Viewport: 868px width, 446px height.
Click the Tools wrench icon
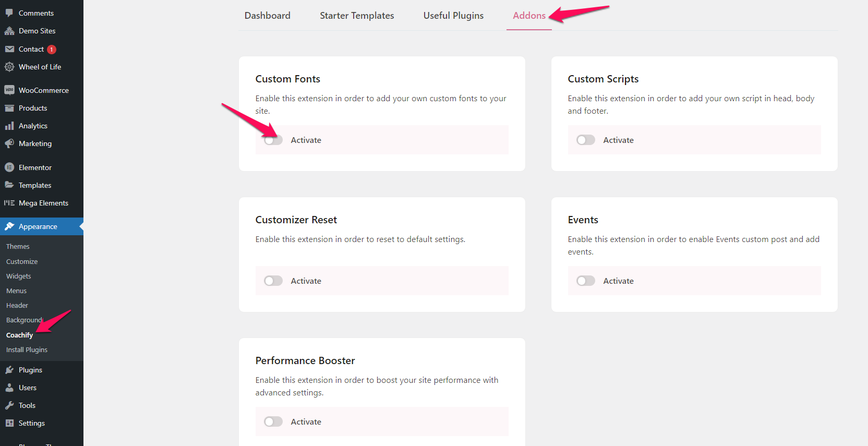9,405
